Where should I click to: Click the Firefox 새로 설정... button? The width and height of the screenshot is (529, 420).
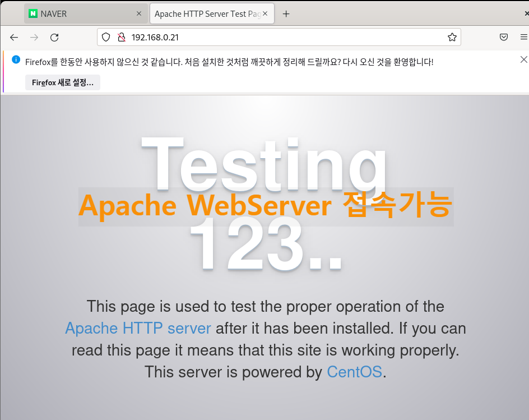coord(63,82)
